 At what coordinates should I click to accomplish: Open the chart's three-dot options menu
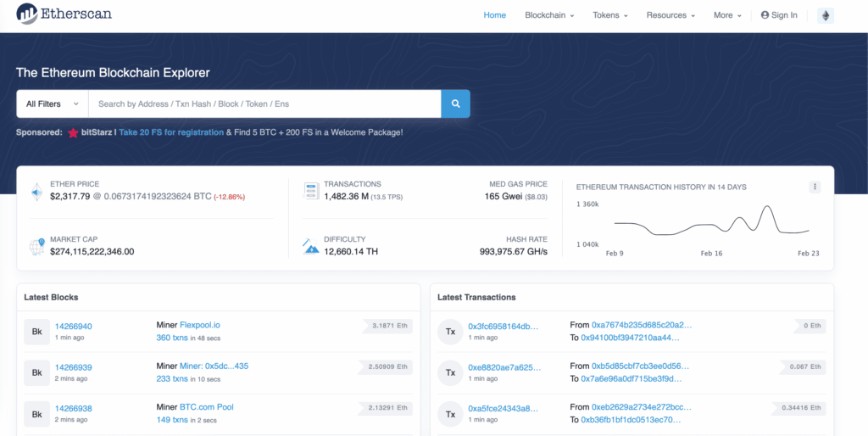click(x=815, y=187)
